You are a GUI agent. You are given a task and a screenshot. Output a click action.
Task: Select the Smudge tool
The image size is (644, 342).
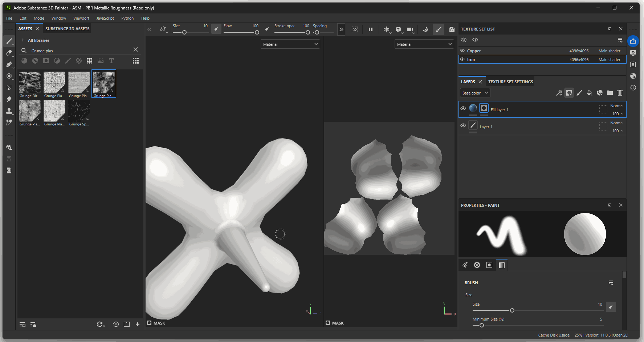click(9, 99)
